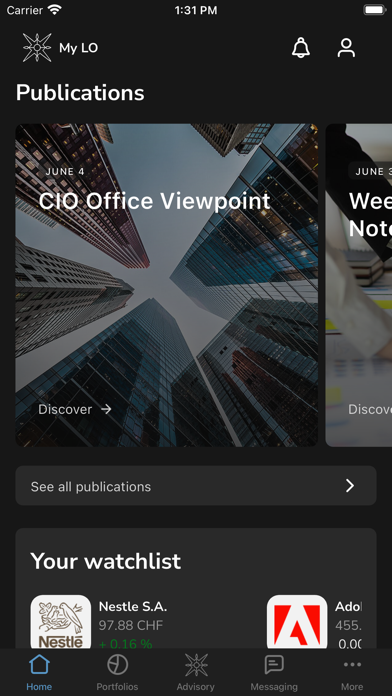Tap the battery status icon
Image resolution: width=392 pixels, height=696 pixels.
tap(375, 10)
